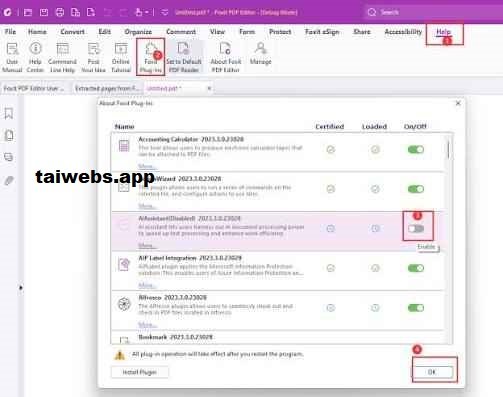Click the Name column header
Image resolution: width=503 pixels, height=397 pixels.
(x=124, y=126)
